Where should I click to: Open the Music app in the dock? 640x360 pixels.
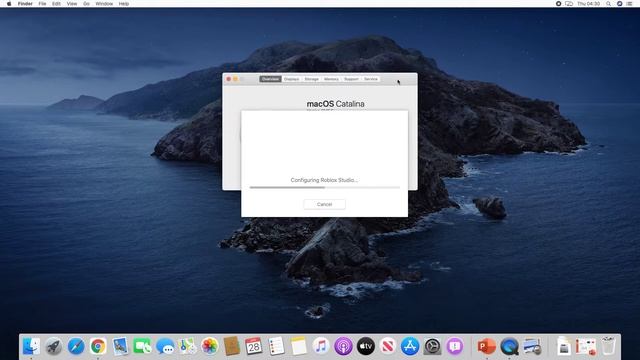click(321, 346)
